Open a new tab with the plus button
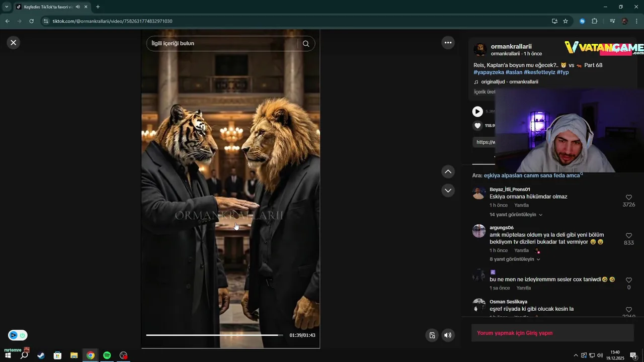Image resolution: width=644 pixels, height=362 pixels. coord(98,7)
